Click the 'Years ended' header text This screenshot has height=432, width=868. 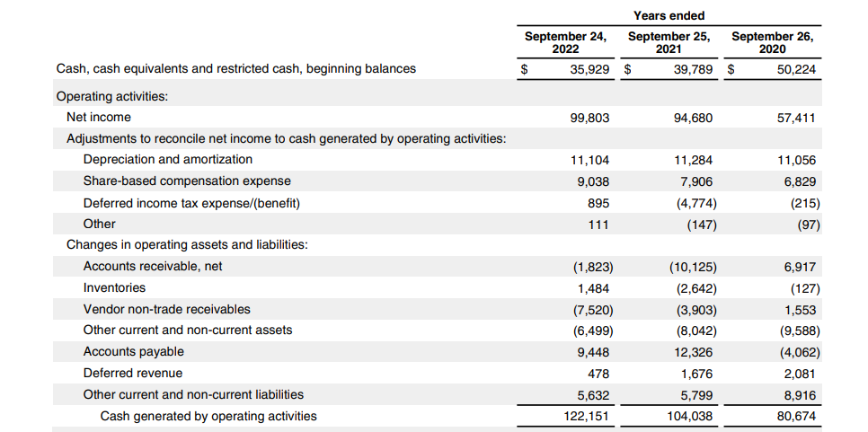pyautogui.click(x=669, y=15)
